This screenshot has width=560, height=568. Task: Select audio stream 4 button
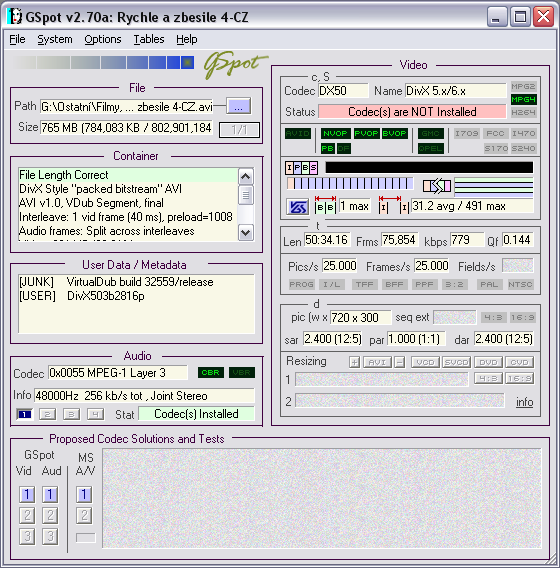(95, 414)
